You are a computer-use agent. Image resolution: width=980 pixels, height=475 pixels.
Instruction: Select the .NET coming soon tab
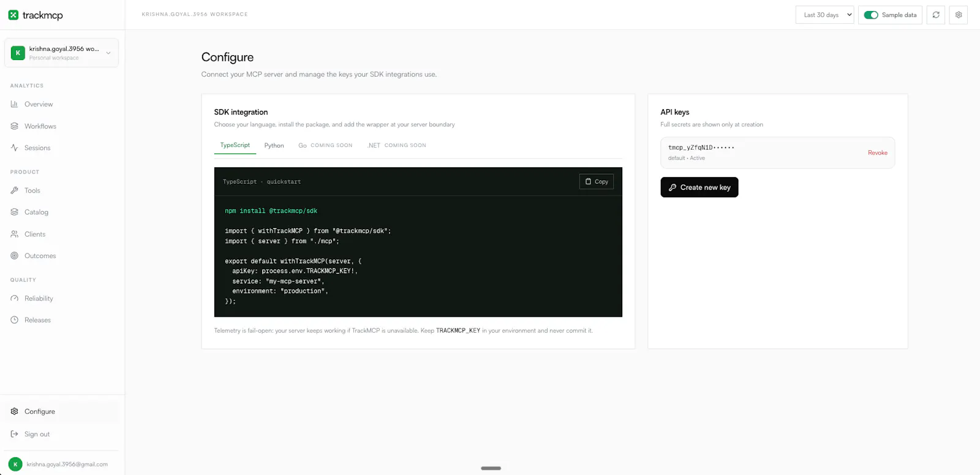pyautogui.click(x=397, y=145)
